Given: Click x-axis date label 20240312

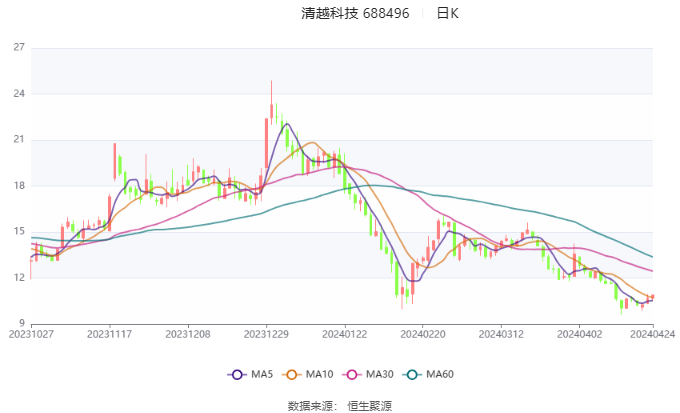Looking at the screenshot, I should pyautogui.click(x=501, y=334).
